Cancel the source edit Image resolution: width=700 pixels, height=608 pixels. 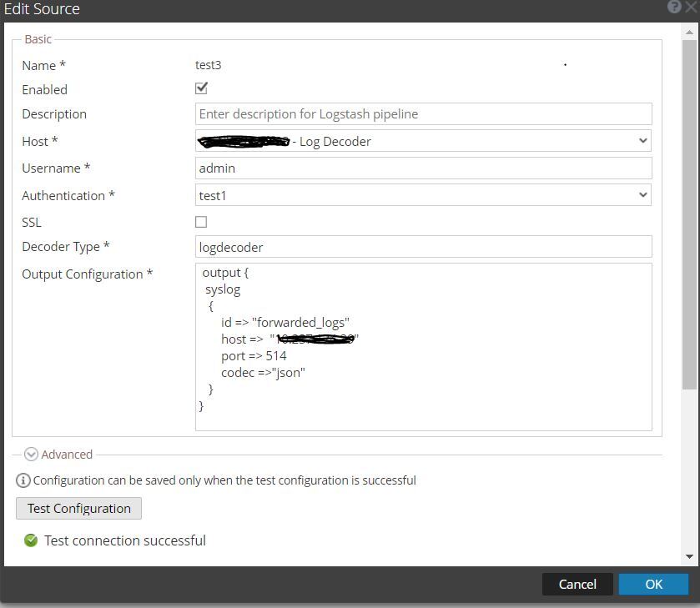tap(577, 584)
